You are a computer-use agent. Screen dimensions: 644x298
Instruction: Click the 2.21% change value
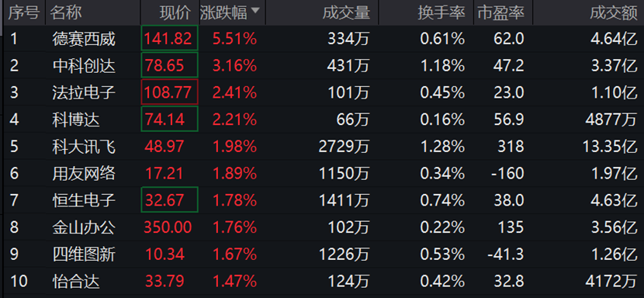[234, 120]
